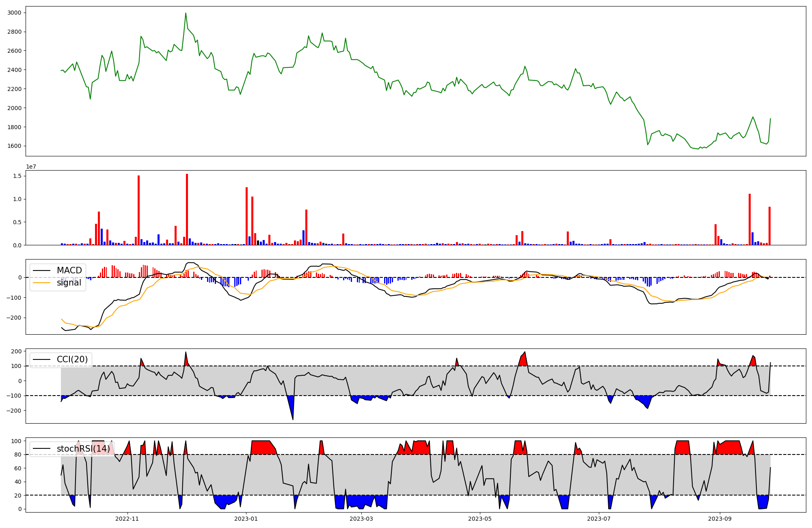Click the MACD legend label

click(69, 270)
